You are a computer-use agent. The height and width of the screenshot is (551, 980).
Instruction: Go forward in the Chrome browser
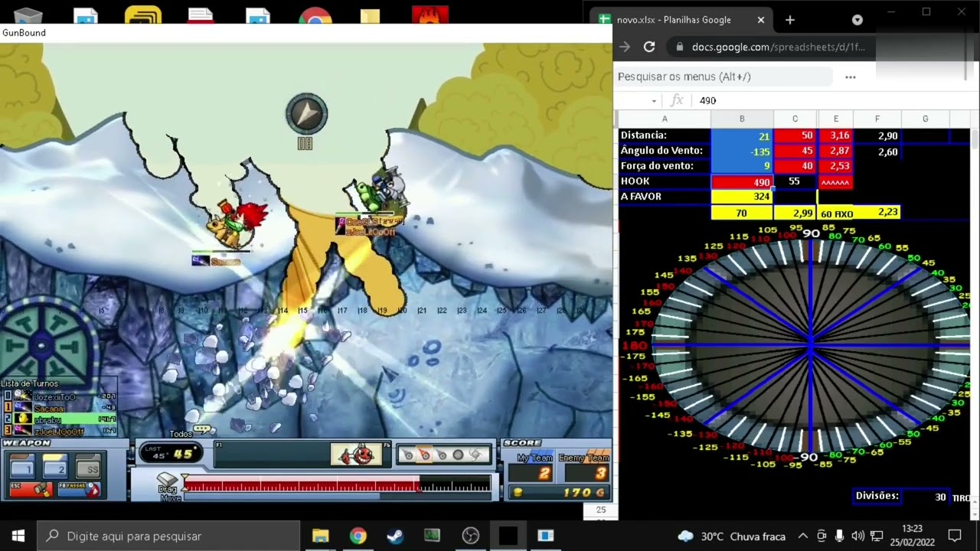625,47
